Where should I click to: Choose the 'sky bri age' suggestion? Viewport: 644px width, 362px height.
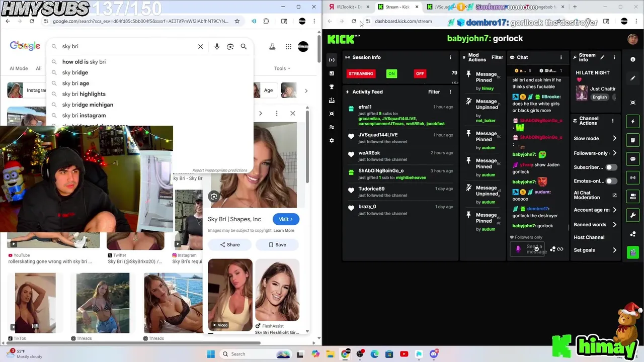(75, 83)
